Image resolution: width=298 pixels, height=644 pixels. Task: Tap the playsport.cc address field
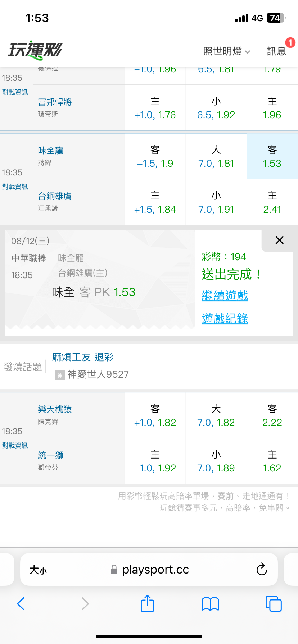pyautogui.click(x=149, y=570)
